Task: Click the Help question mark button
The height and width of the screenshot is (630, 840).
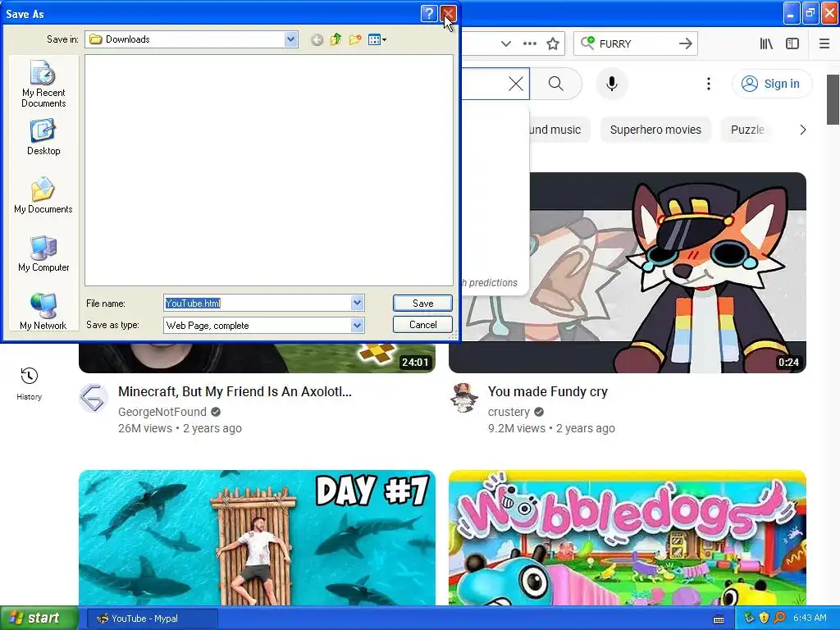Action: pos(429,13)
